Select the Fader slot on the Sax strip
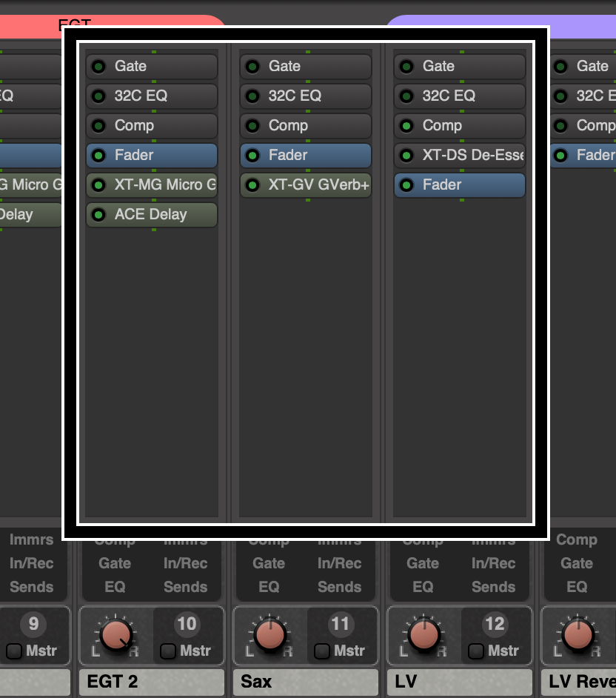Viewport: 616px width, 698px height. point(306,156)
